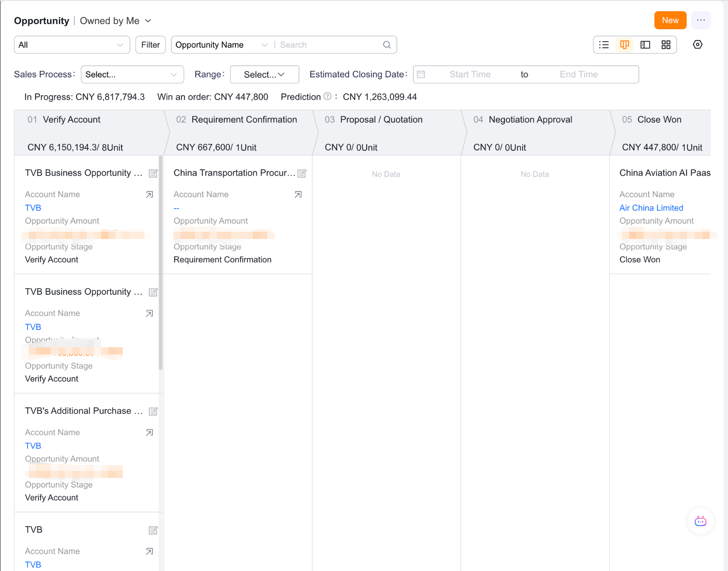Edit the China Transportation Procur card
Image resolution: width=728 pixels, height=571 pixels.
coord(302,173)
